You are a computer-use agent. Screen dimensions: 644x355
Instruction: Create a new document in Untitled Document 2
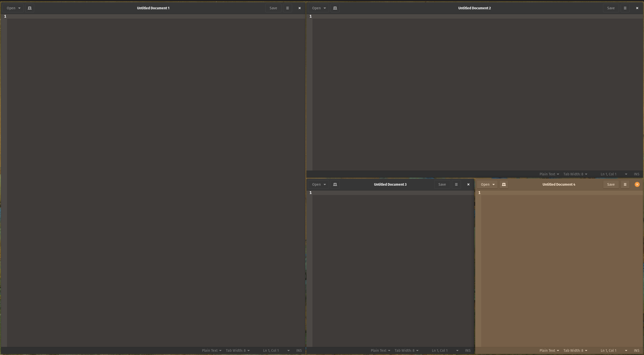click(x=335, y=8)
